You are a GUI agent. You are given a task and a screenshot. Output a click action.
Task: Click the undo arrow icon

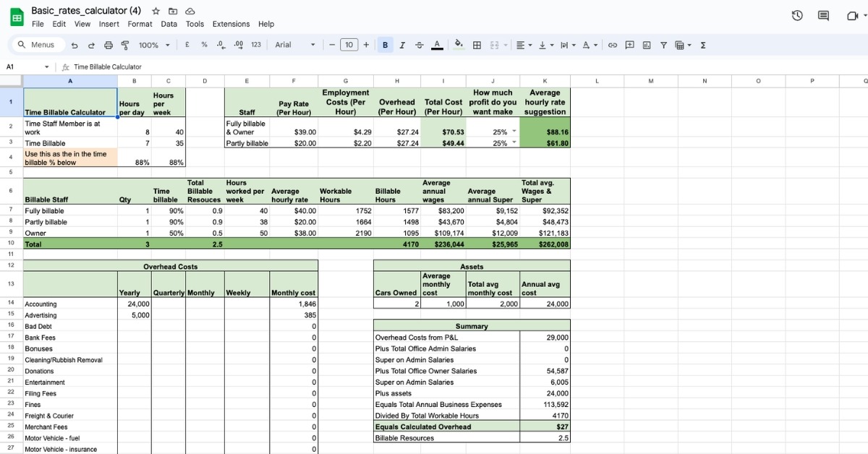pos(75,45)
